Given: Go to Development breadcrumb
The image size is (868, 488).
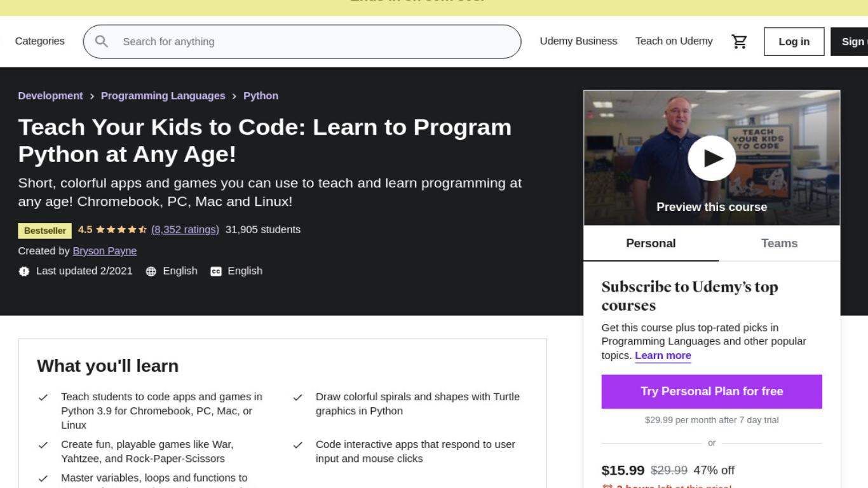Looking at the screenshot, I should tap(50, 96).
